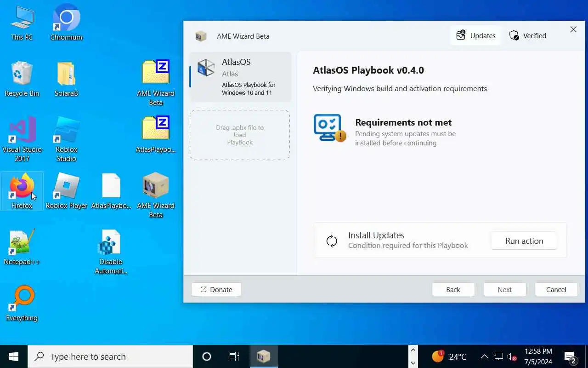Open the Updates tab in AME Wizard
The width and height of the screenshot is (588, 368).
(x=476, y=36)
